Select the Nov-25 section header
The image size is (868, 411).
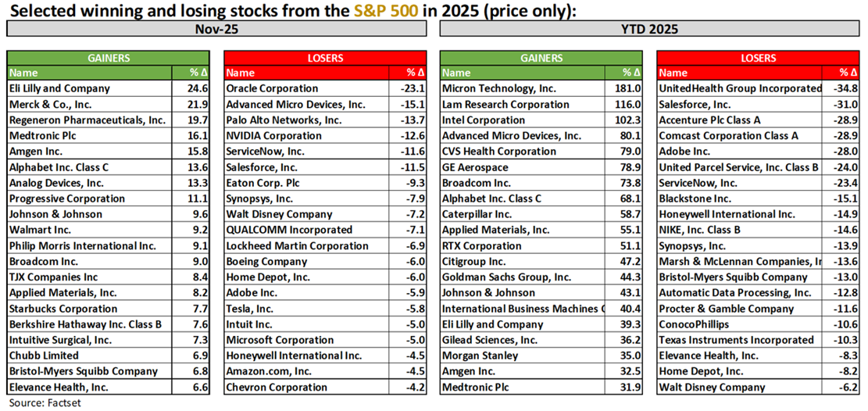pyautogui.click(x=216, y=29)
